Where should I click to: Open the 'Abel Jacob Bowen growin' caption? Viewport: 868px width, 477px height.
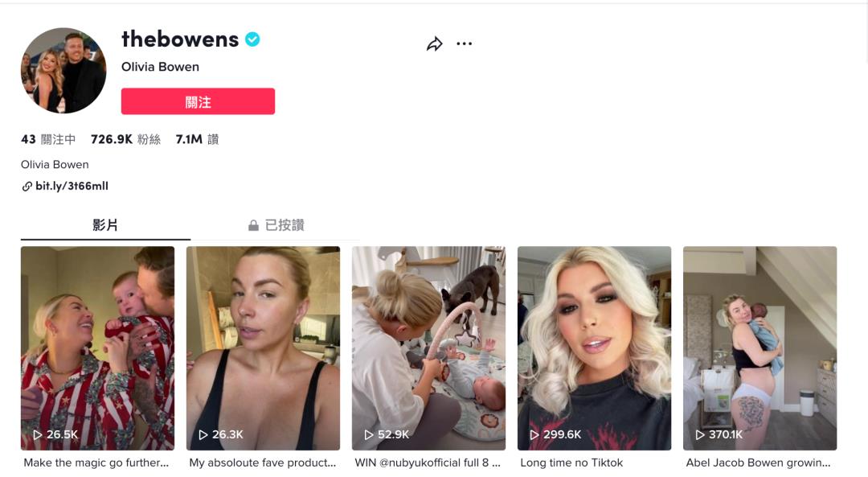pos(758,463)
